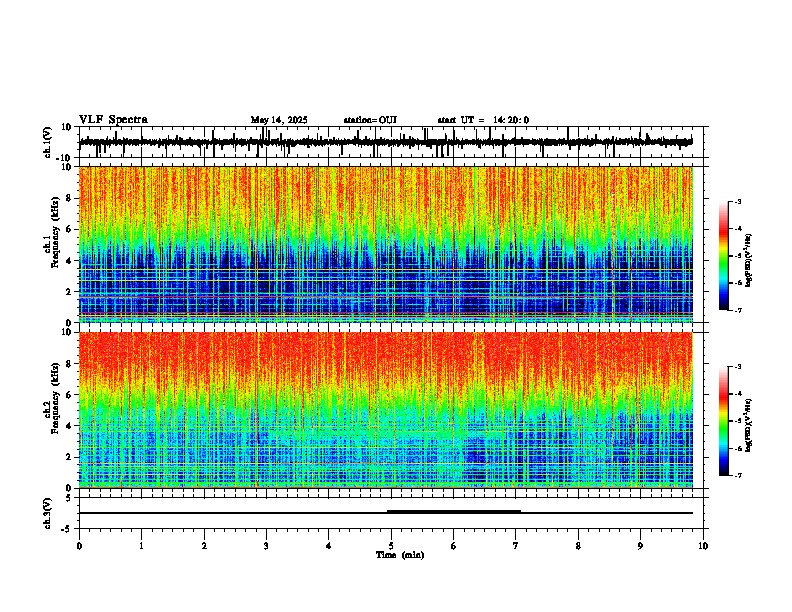This screenshot has width=792, height=612.
Task: Click the time axis tick label "3"
Action: click(x=266, y=546)
